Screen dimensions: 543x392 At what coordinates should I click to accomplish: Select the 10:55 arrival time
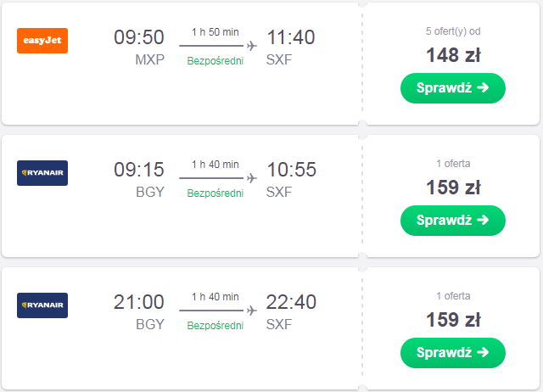coord(291,170)
